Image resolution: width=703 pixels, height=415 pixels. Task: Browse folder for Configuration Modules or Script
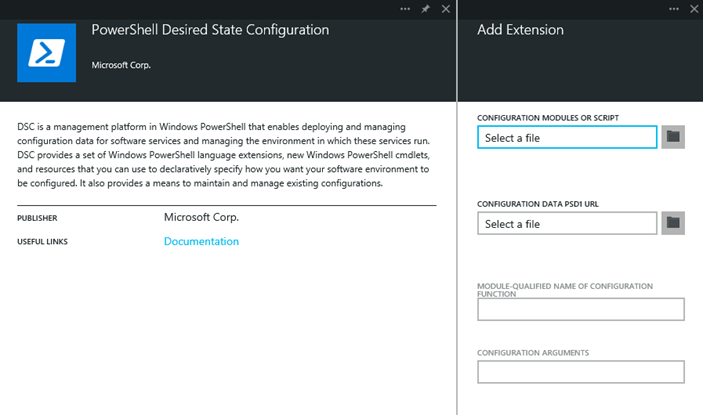673,137
